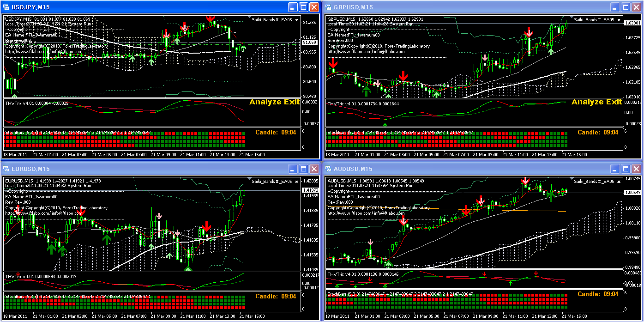644x322 pixels.
Task: Minimize the AUDUSD,M15 chart window
Action: [615, 169]
